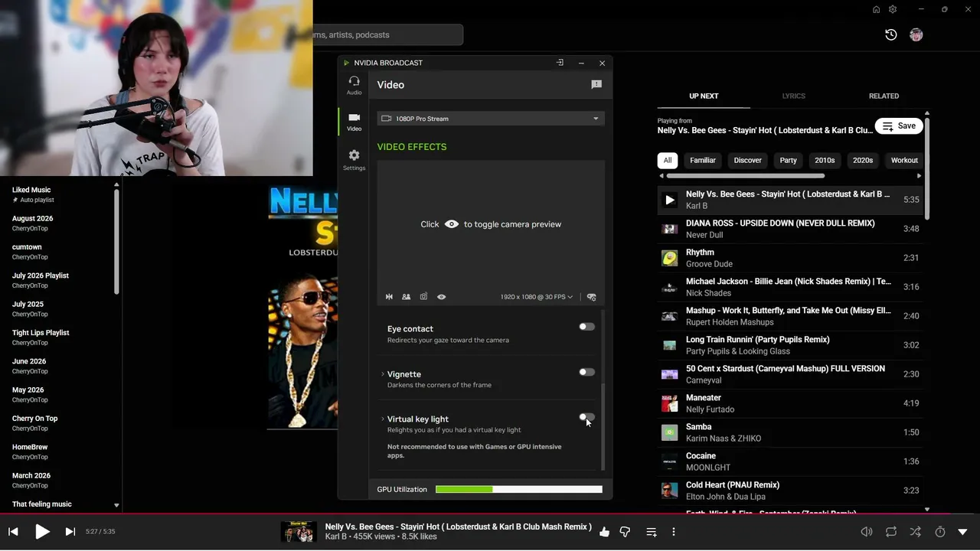The width and height of the screenshot is (980, 551).
Task: Open the feedback icon beside the Video heading
Action: [596, 85]
